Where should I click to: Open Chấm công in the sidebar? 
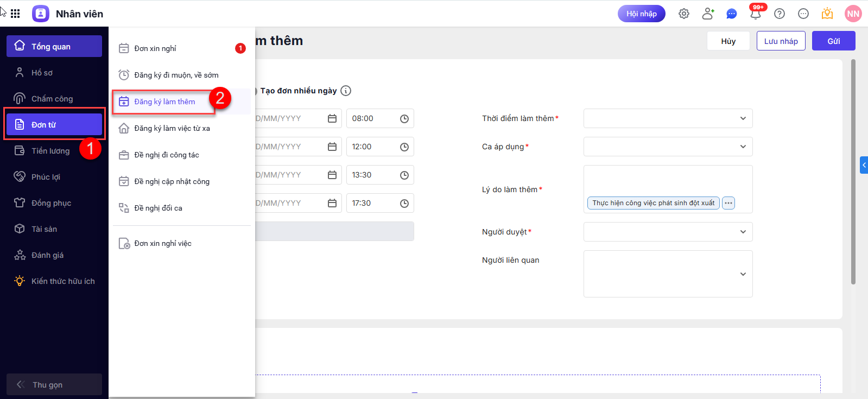point(52,99)
